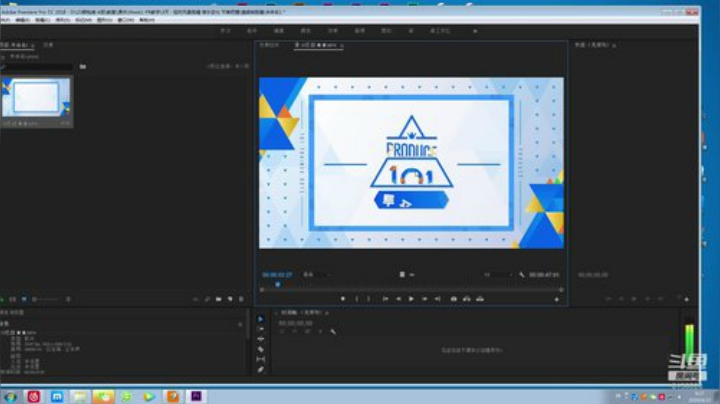
Task: Open the Program monitor panel menu
Action: pos(614,45)
